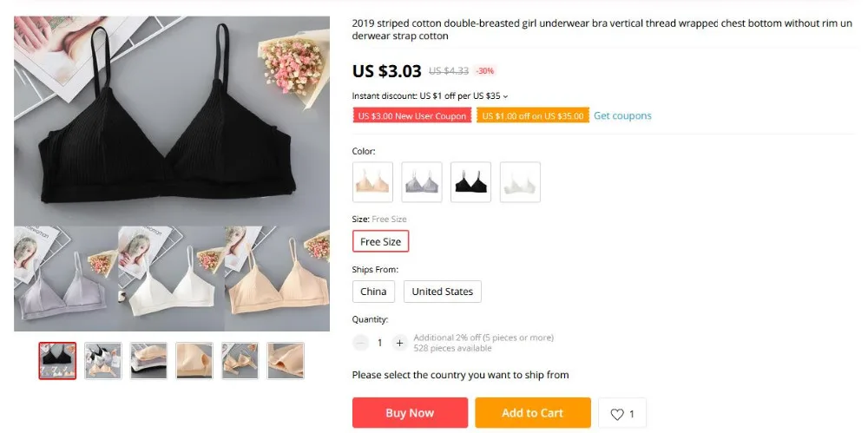The height and width of the screenshot is (433, 868).
Task: Open the last thumbnail in gallery strip
Action: pyautogui.click(x=286, y=360)
